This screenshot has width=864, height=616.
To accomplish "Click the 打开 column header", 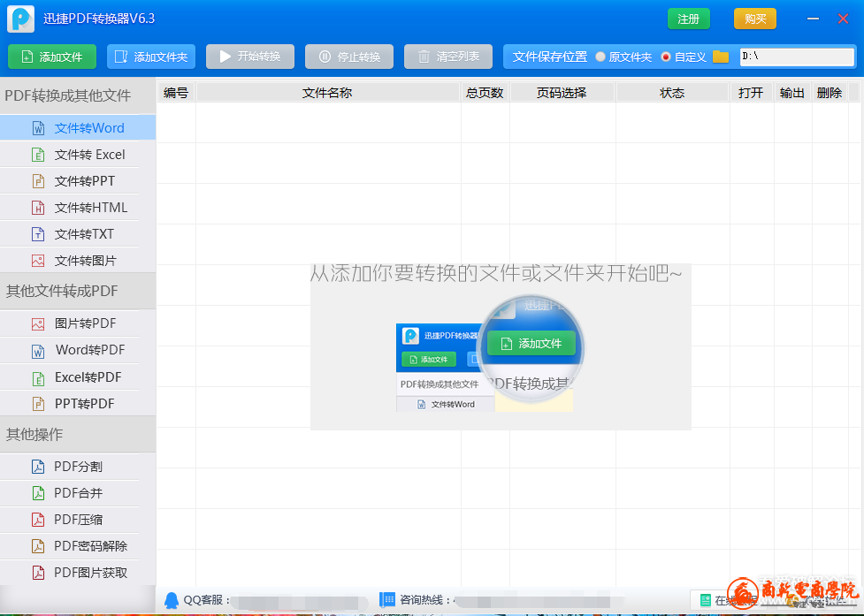I will pyautogui.click(x=751, y=93).
